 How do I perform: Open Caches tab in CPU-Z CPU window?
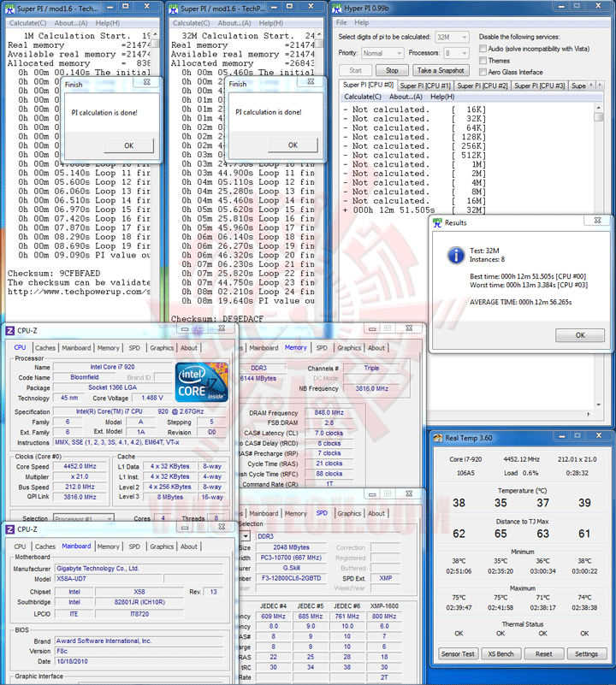[45, 348]
